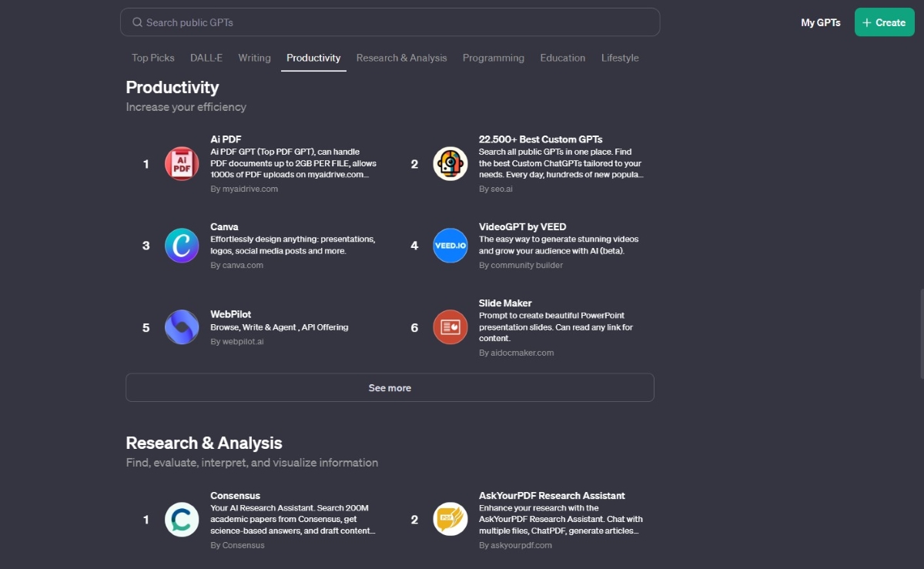Viewport: 924px width, 569px height.
Task: Open the WebPilot GPT title
Action: [x=231, y=315]
